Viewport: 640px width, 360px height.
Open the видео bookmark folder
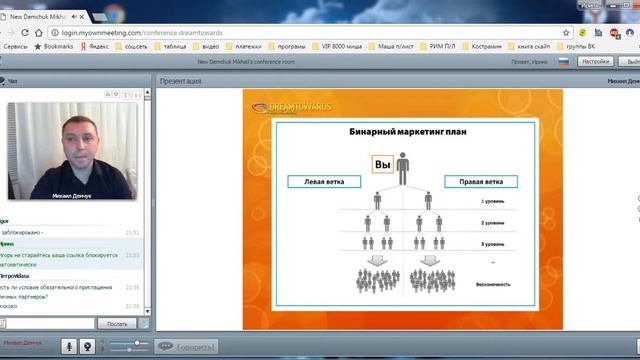coord(206,47)
